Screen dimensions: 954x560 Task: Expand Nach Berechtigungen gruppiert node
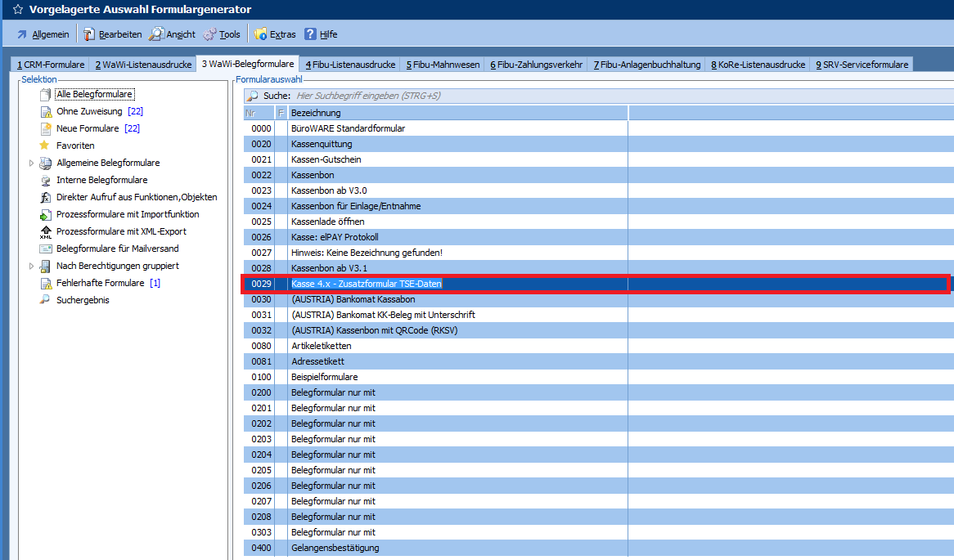[x=32, y=266]
